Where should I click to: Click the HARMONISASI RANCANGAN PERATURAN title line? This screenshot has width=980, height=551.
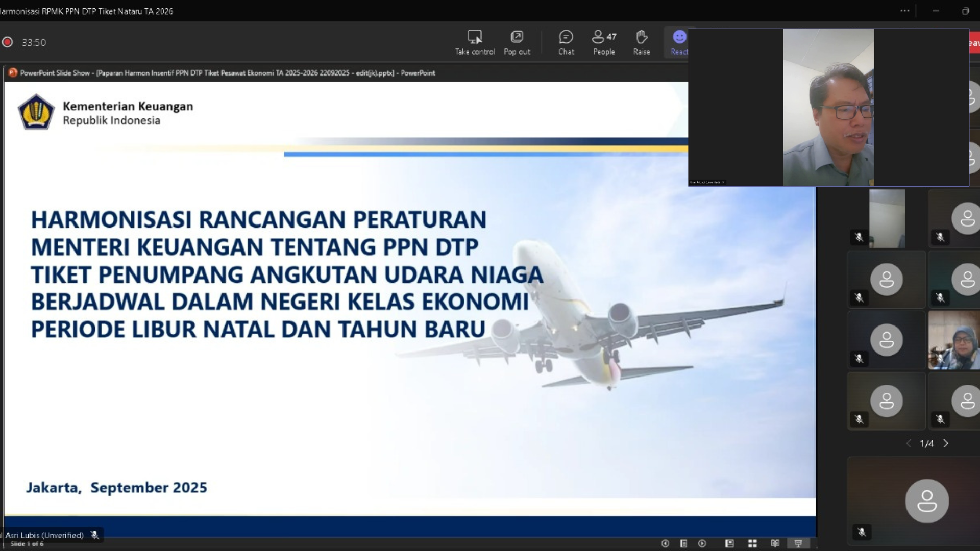(x=258, y=219)
